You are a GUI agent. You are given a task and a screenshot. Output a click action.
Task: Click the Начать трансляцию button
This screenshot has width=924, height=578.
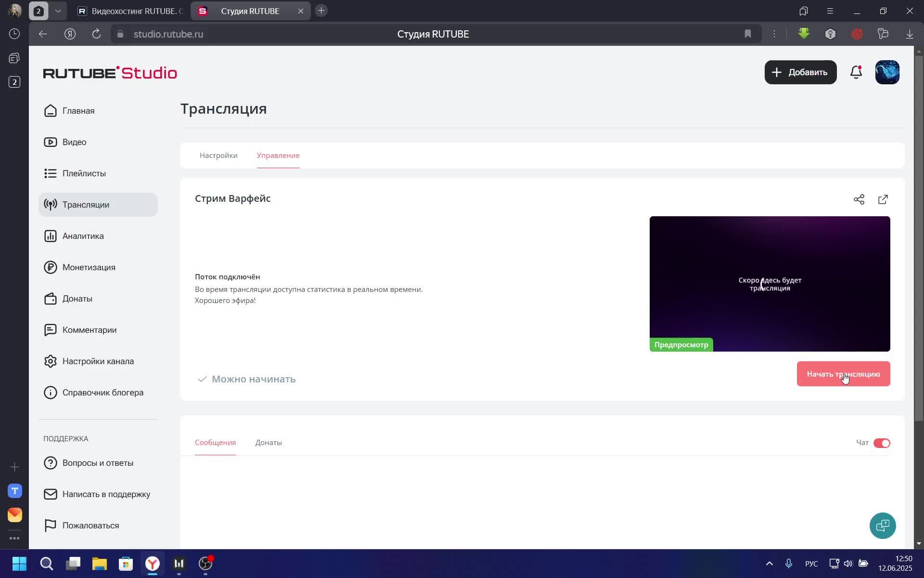(x=844, y=374)
